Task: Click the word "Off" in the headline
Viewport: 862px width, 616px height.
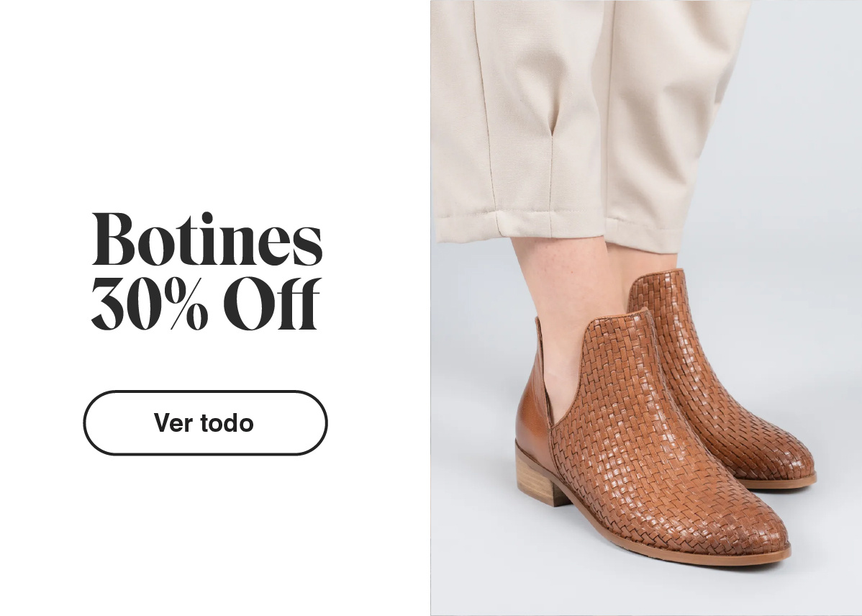Action: [x=271, y=304]
